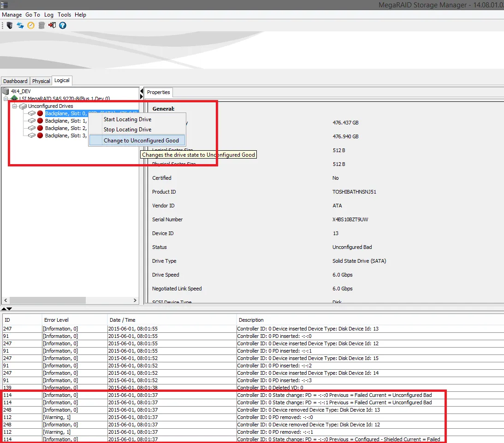Click the red-arrow log off icon
Viewport: 504px width, 443px height.
[x=52, y=25]
